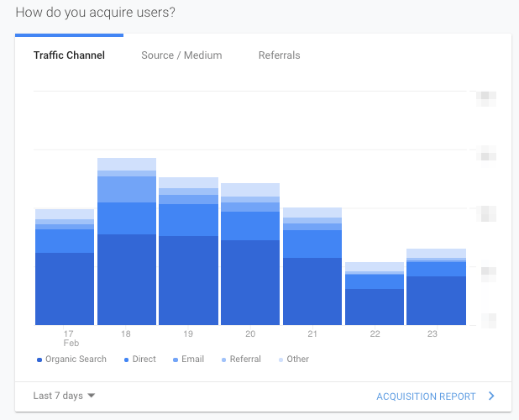Click the Referral legend dot
Viewport: 519px width, 420px height.
(223, 360)
